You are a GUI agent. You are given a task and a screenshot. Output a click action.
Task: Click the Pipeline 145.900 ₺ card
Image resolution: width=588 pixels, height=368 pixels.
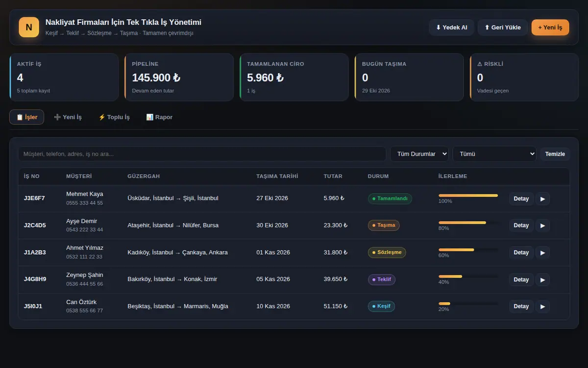[179, 78]
